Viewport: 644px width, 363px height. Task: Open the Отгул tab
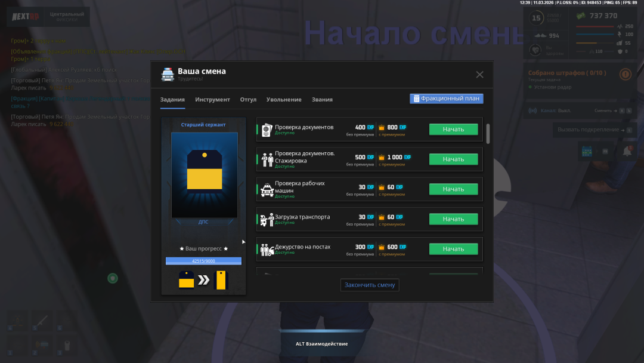(248, 100)
